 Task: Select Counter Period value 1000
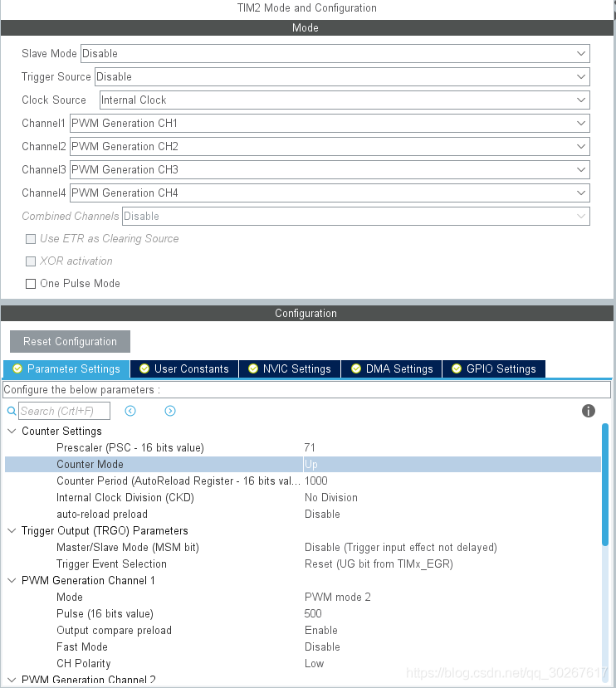tap(316, 481)
